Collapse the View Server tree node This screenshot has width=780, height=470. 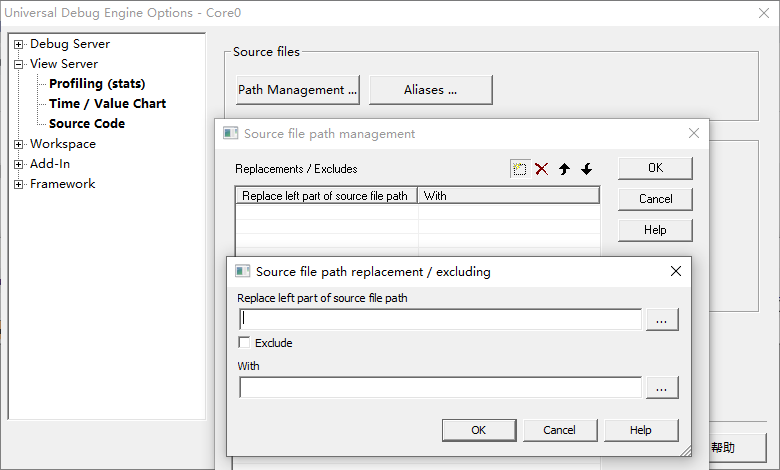point(18,64)
